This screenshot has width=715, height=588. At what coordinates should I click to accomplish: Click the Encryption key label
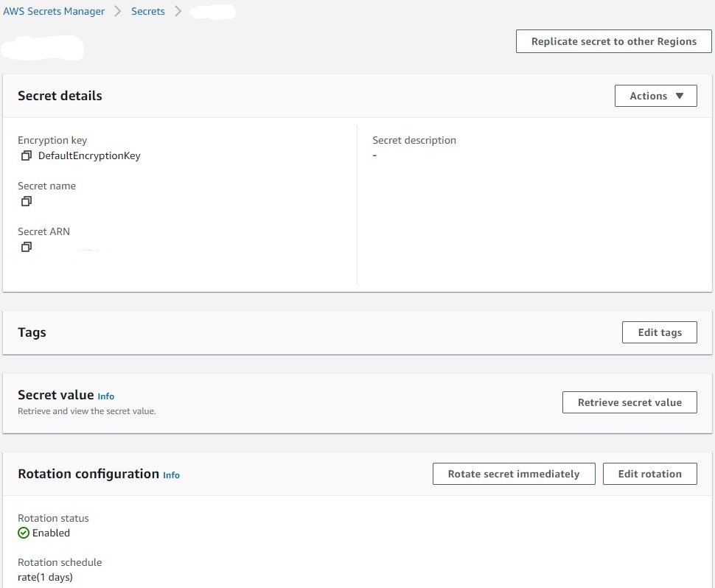coord(52,141)
